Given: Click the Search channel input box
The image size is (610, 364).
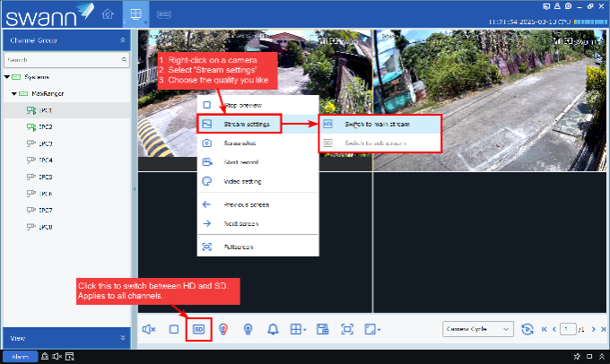Looking at the screenshot, I should (x=63, y=59).
